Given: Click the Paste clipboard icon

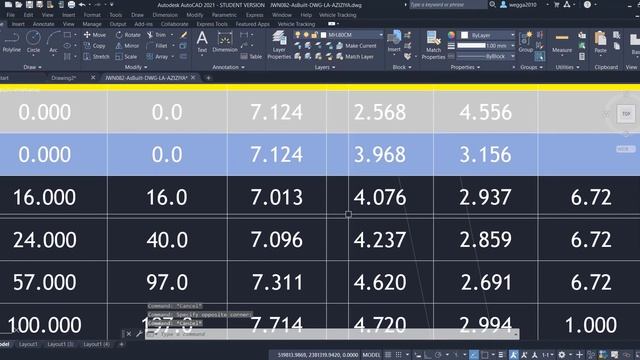Looking at the screenshot, I should (x=600, y=42).
